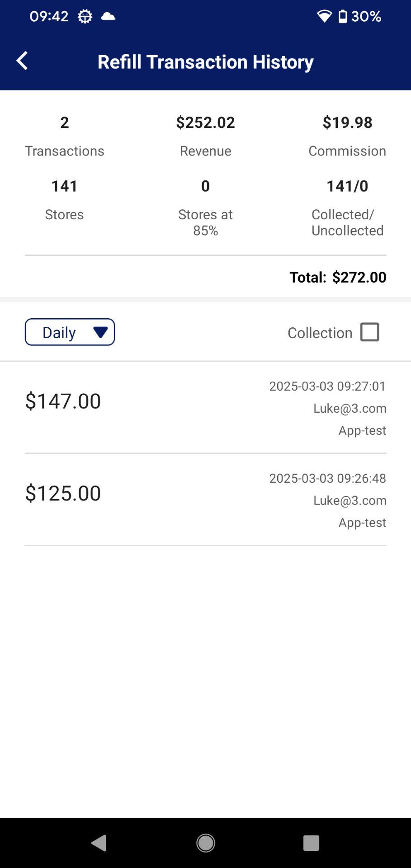Tap the 2 Transactions summary
Image resolution: width=411 pixels, height=868 pixels.
tap(64, 135)
